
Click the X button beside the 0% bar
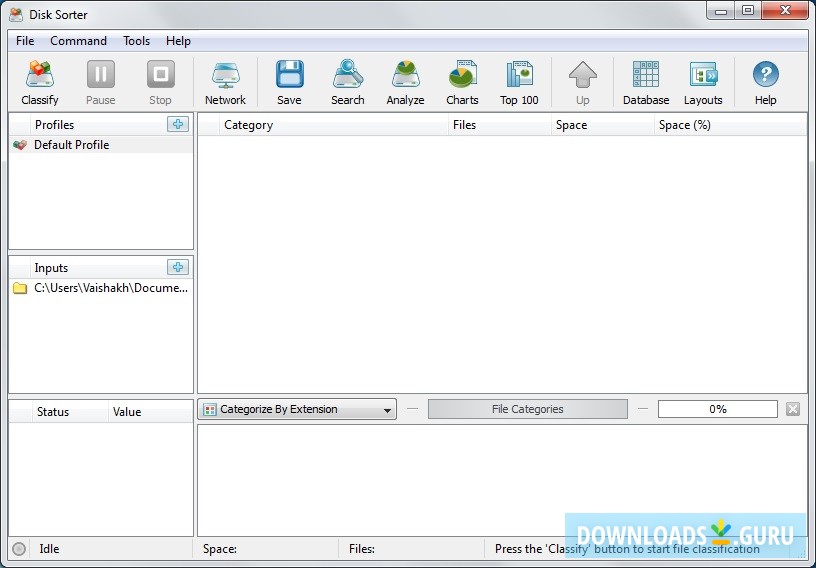pos(793,409)
